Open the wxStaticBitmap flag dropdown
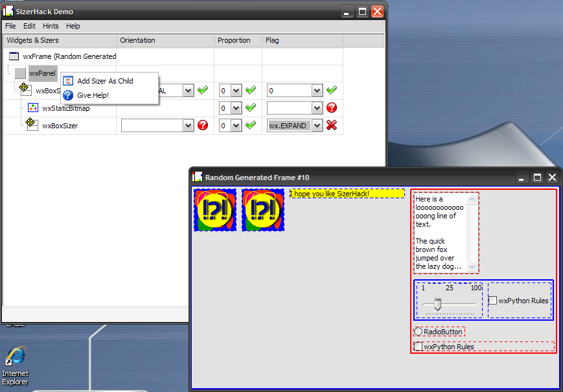The height and width of the screenshot is (392, 563). (x=317, y=108)
